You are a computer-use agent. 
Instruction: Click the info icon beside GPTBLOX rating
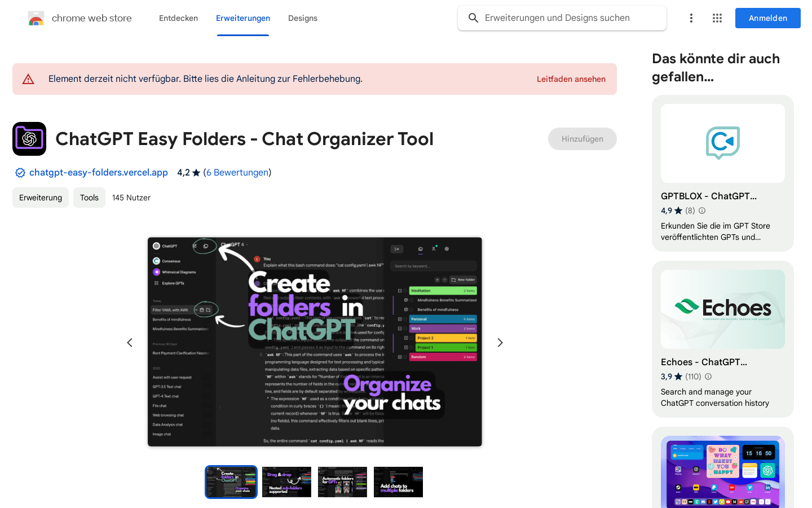[702, 211]
